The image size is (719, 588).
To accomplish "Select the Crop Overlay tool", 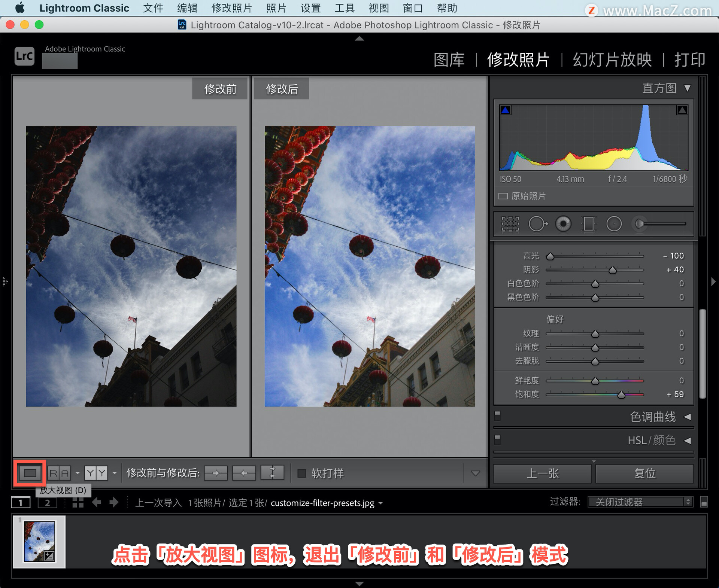I will pyautogui.click(x=510, y=224).
